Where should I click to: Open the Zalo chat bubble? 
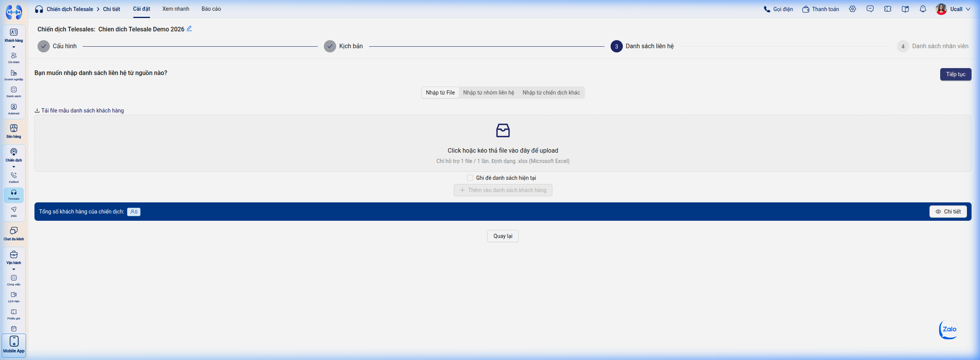coord(949,329)
